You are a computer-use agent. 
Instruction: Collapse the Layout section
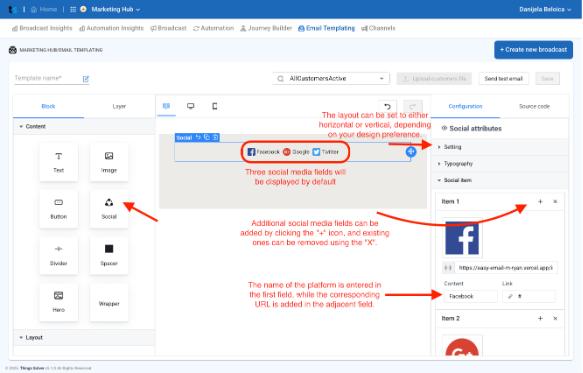(x=84, y=337)
